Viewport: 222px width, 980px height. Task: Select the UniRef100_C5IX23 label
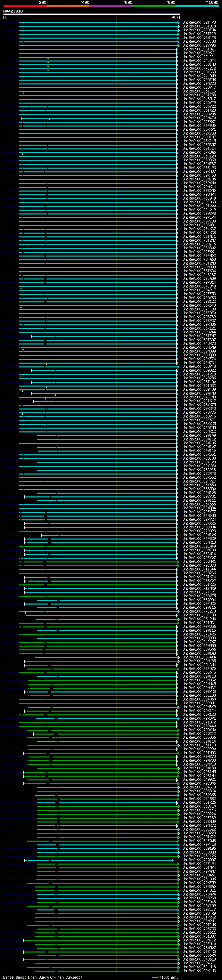199,110
